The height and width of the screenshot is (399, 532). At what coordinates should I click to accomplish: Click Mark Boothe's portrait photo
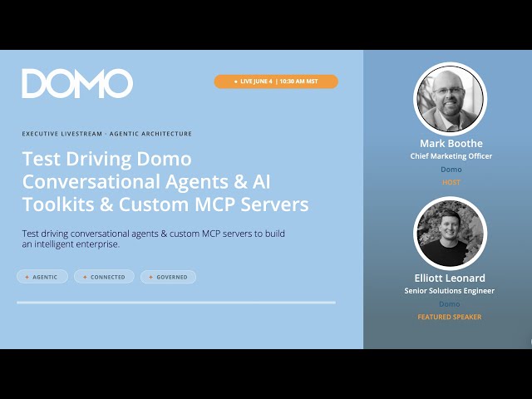coord(451,99)
